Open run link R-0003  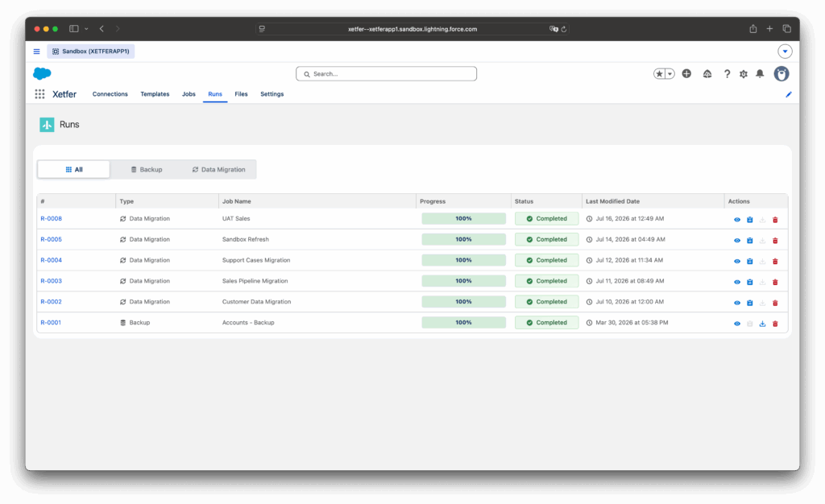pos(51,281)
